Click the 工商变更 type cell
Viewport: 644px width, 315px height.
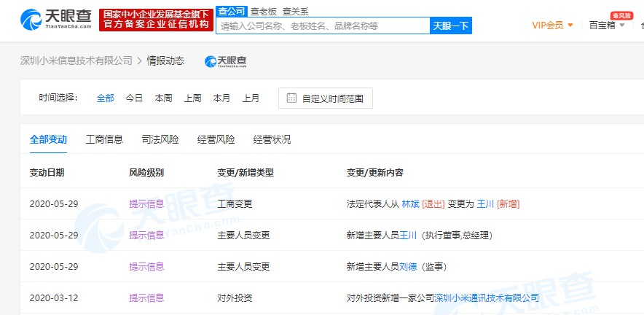235,204
